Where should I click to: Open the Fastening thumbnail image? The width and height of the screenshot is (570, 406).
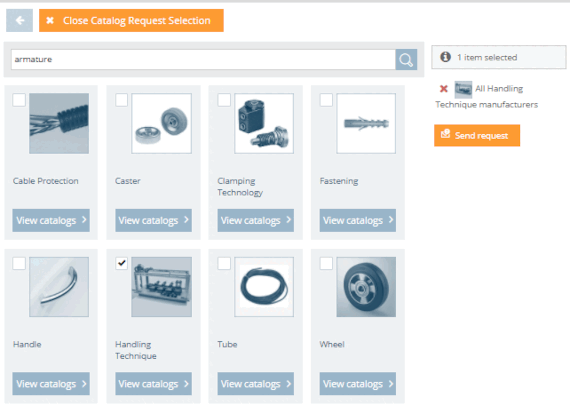click(366, 123)
